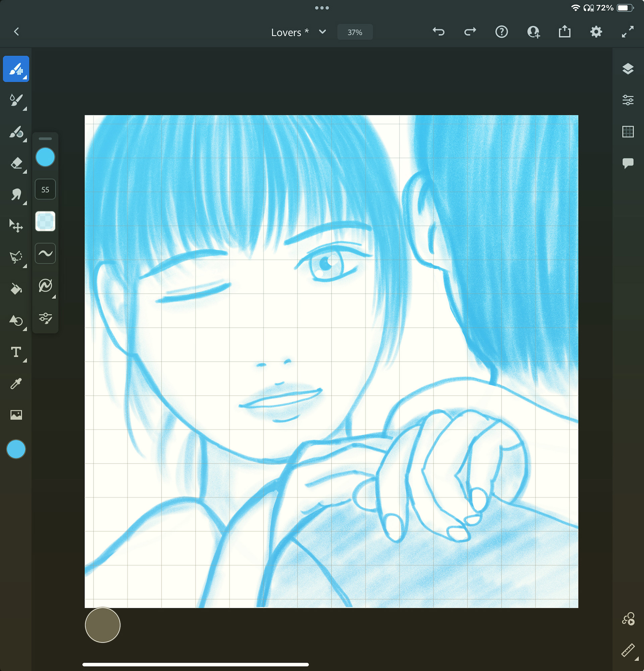Check the 72% battery indicator
This screenshot has width=644, height=671.
tap(615, 7)
